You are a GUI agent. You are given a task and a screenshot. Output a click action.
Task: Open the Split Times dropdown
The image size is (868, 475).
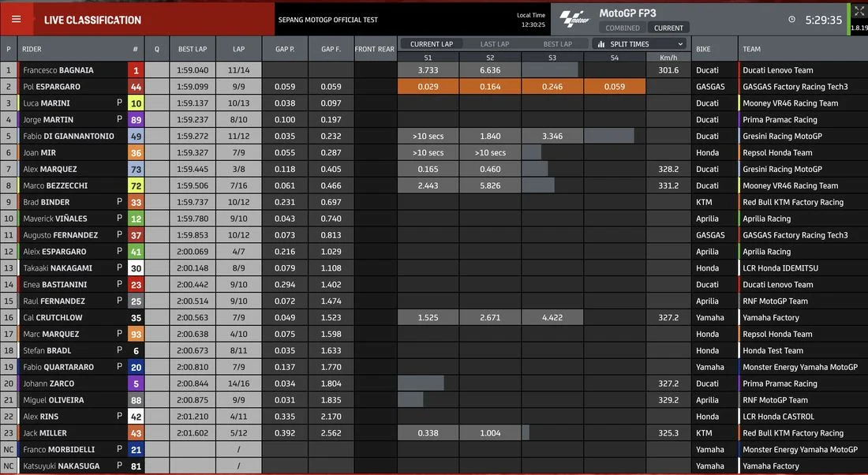(x=639, y=43)
